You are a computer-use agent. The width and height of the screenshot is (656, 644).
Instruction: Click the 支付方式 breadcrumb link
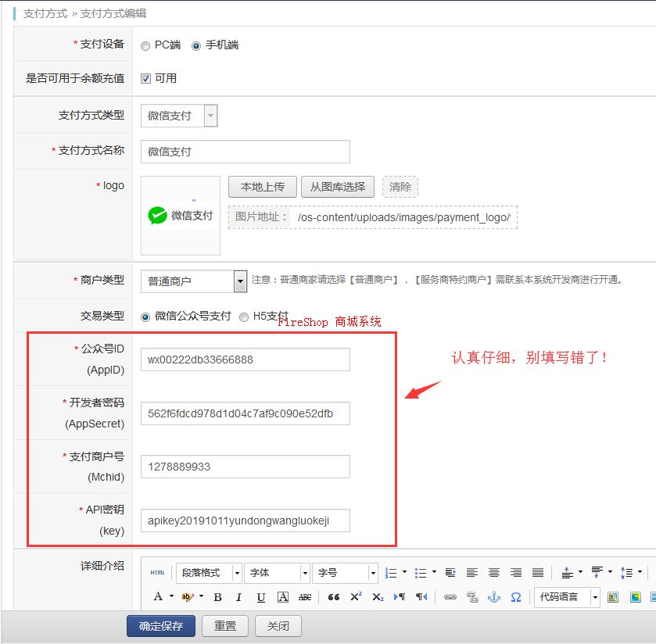click(45, 13)
